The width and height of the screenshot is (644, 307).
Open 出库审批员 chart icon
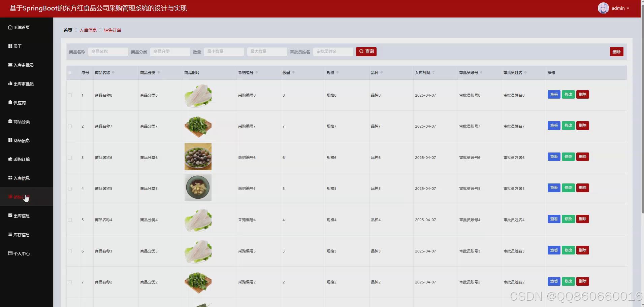tap(10, 84)
